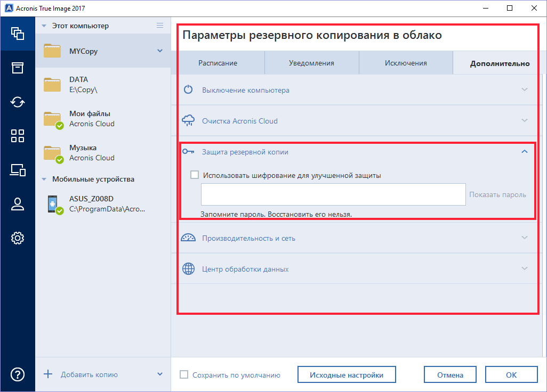Screen dimensions: 547x392
Task: Select the 'Музыка' backup in list
Action: click(92, 152)
